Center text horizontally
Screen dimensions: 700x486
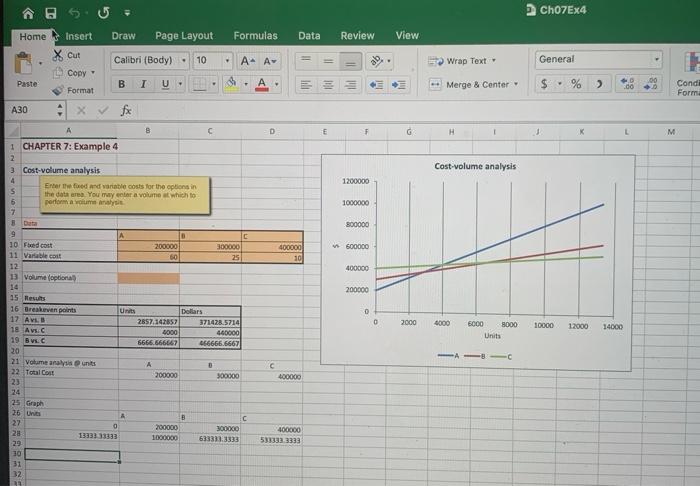point(328,84)
